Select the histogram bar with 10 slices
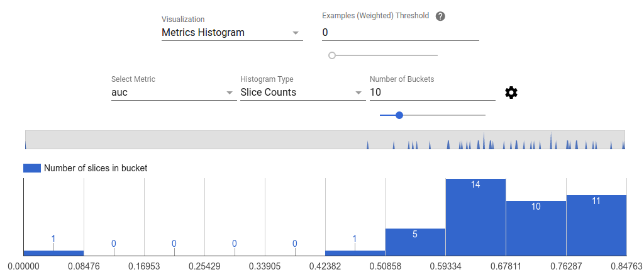 click(536, 228)
